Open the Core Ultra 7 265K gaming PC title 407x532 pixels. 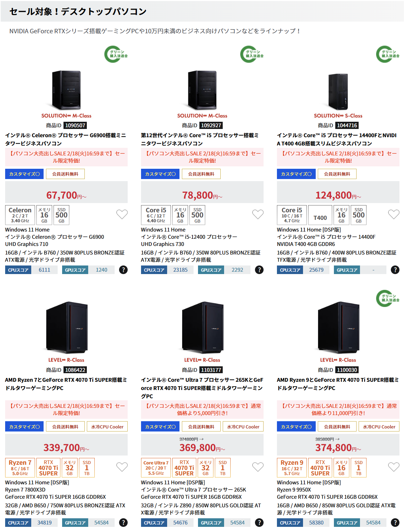(202, 388)
